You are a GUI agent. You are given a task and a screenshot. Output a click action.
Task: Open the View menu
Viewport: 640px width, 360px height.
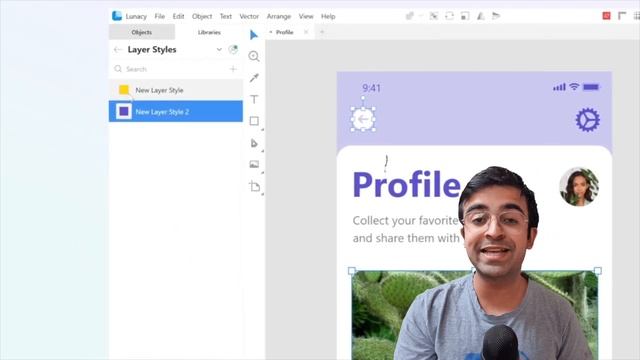306,16
